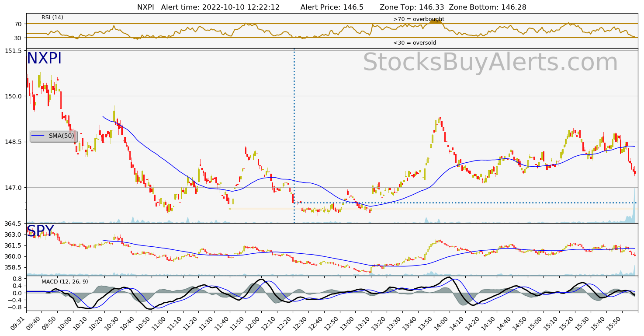Click the NXPI ticker label
The height and width of the screenshot is (336, 644).
coord(44,59)
